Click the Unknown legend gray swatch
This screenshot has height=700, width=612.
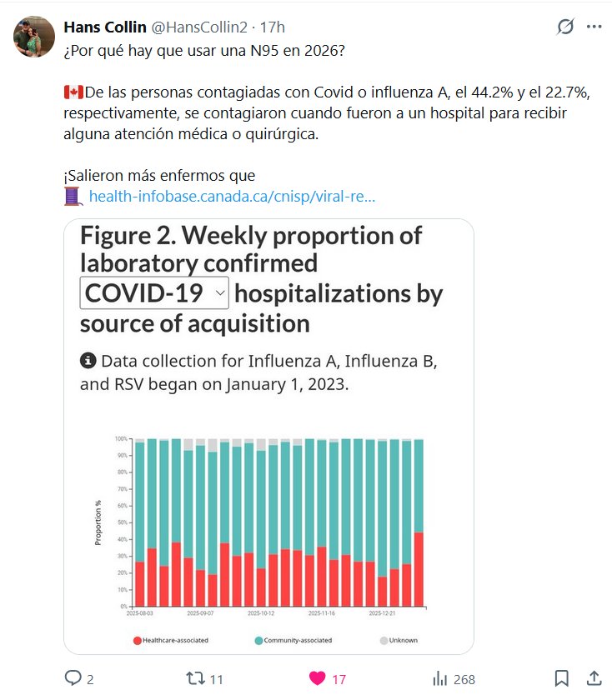[x=384, y=640]
